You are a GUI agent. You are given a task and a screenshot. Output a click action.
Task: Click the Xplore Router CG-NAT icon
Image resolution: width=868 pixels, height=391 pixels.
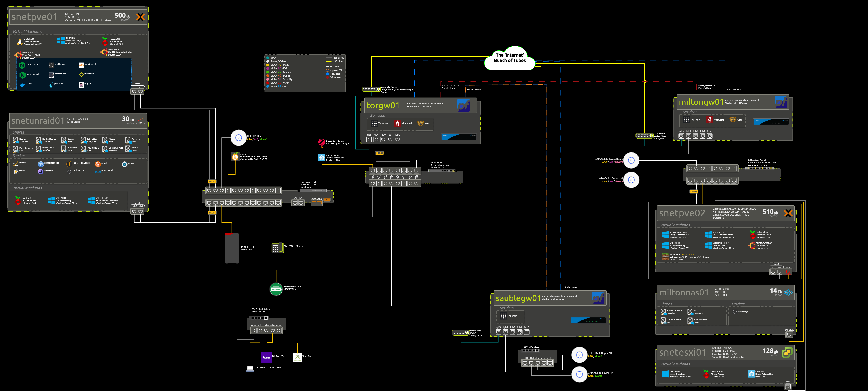(x=461, y=333)
